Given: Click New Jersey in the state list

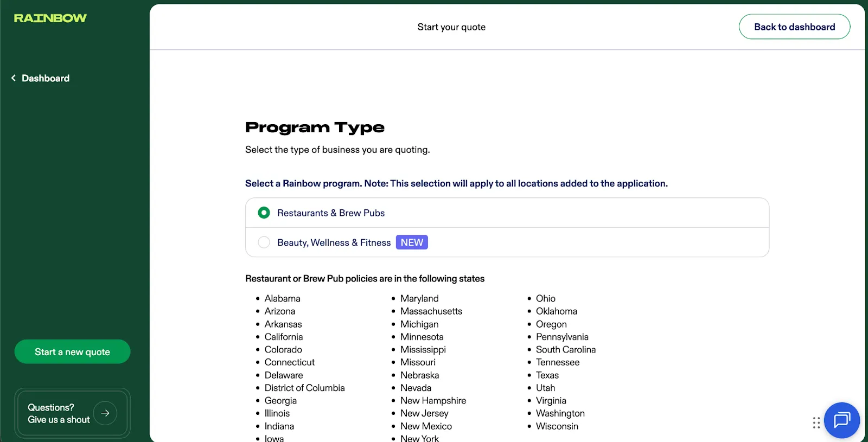Looking at the screenshot, I should click(x=424, y=413).
